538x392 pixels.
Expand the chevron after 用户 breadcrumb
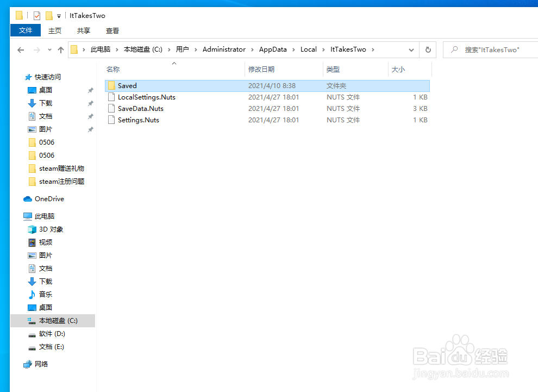coord(196,50)
